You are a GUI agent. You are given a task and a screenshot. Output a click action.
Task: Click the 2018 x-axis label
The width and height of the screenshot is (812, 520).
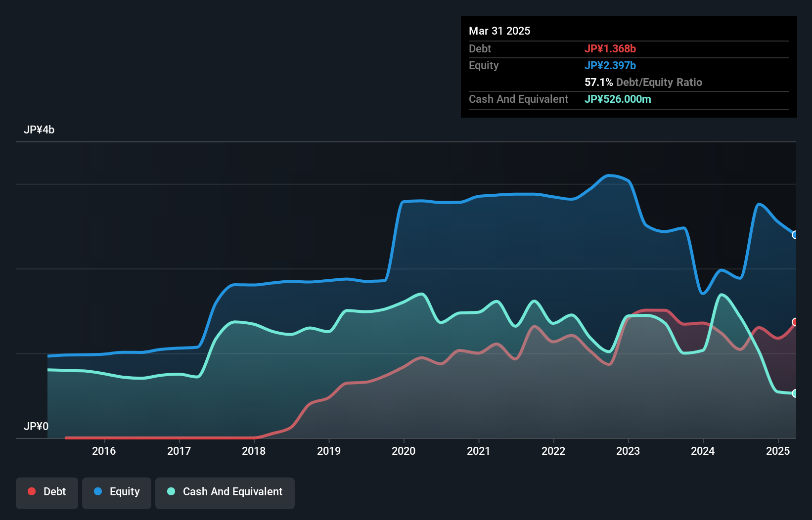pyautogui.click(x=254, y=451)
